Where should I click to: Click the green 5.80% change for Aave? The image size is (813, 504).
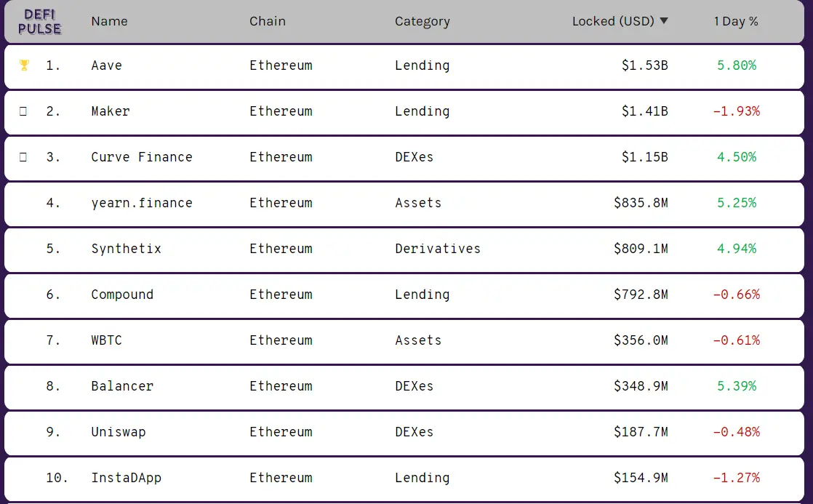[735, 65]
